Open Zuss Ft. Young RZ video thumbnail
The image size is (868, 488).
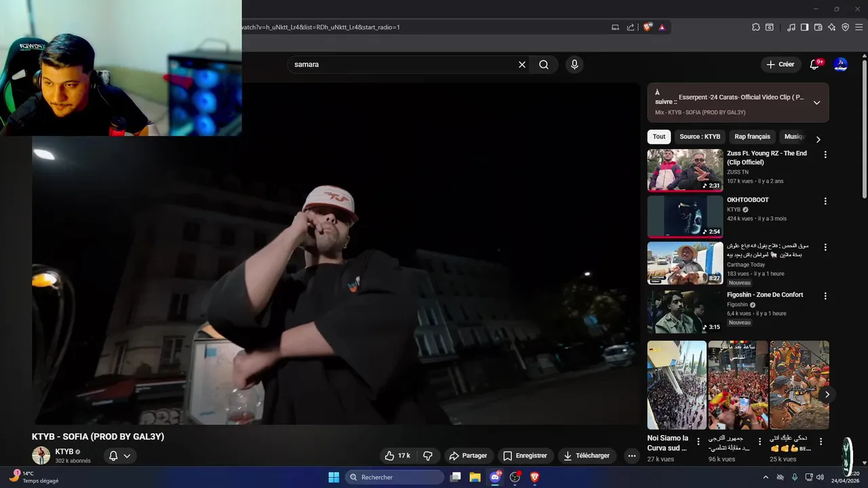click(x=685, y=170)
